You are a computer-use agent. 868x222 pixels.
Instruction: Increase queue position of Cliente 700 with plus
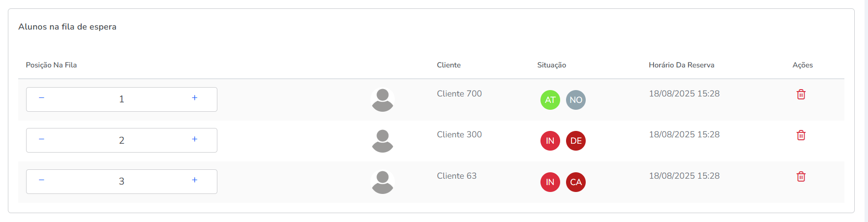point(195,98)
